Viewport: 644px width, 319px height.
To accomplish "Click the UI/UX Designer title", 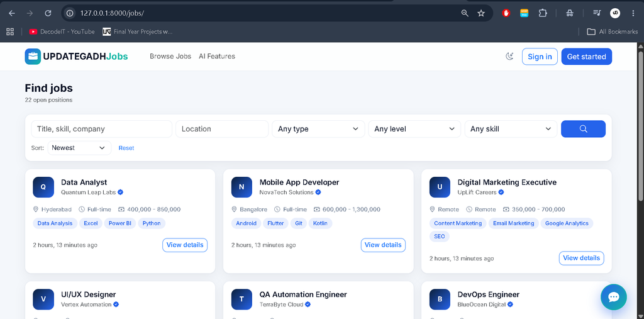I will (88, 294).
